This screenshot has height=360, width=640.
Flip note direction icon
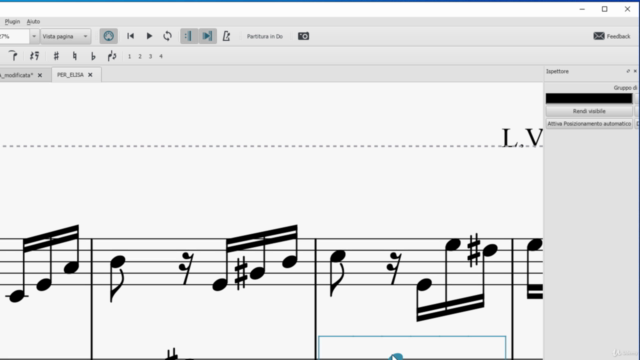pyautogui.click(x=112, y=56)
